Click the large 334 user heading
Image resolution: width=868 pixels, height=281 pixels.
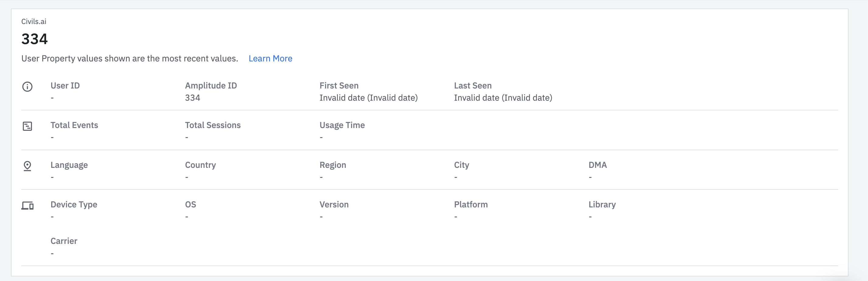coord(35,39)
